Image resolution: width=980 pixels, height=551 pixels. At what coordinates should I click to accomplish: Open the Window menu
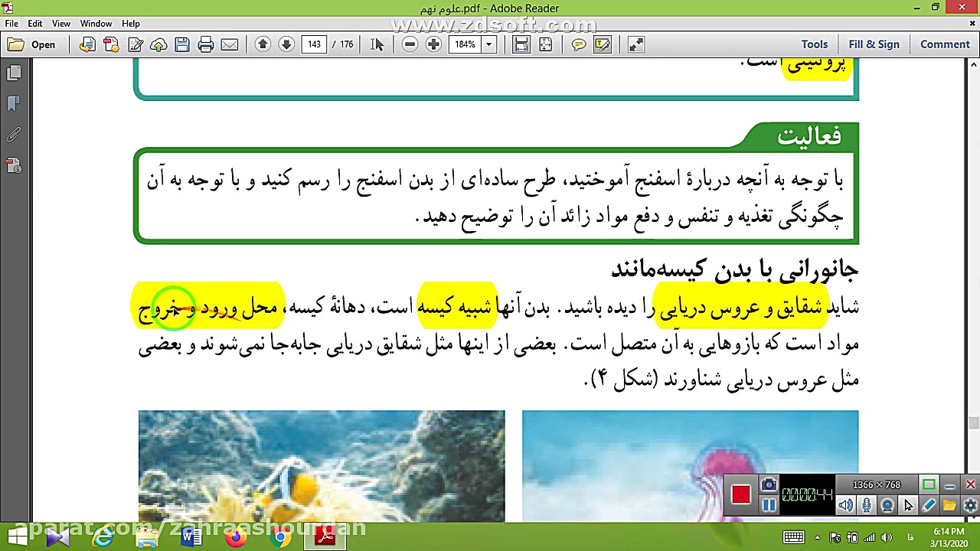point(96,23)
